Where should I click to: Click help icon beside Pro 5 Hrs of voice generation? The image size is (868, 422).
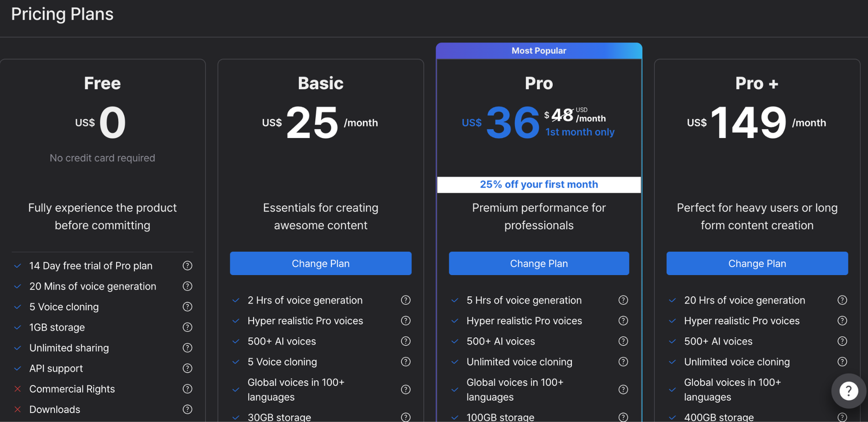pyautogui.click(x=623, y=300)
